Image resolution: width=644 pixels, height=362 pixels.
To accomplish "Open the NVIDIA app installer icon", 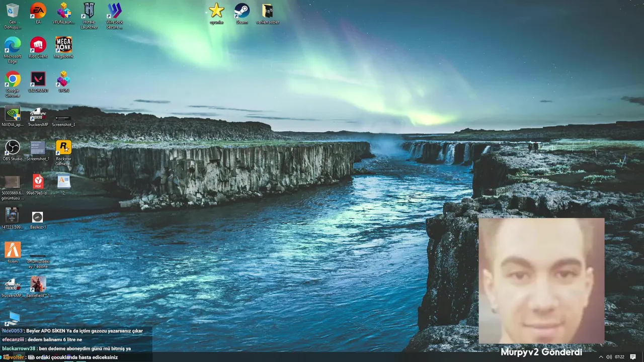I will (13, 116).
